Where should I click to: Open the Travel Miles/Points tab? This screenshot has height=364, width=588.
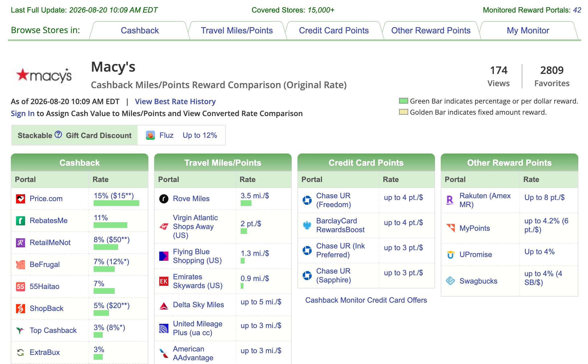[x=237, y=31]
